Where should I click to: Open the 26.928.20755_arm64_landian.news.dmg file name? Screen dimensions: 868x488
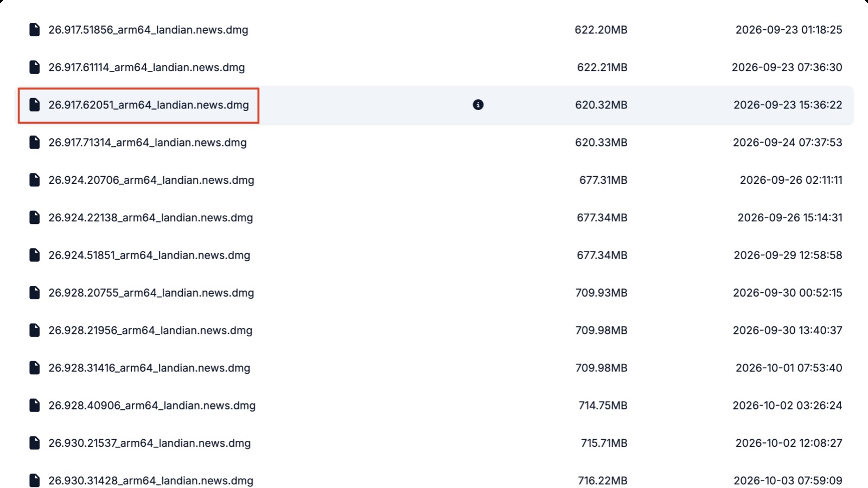151,293
